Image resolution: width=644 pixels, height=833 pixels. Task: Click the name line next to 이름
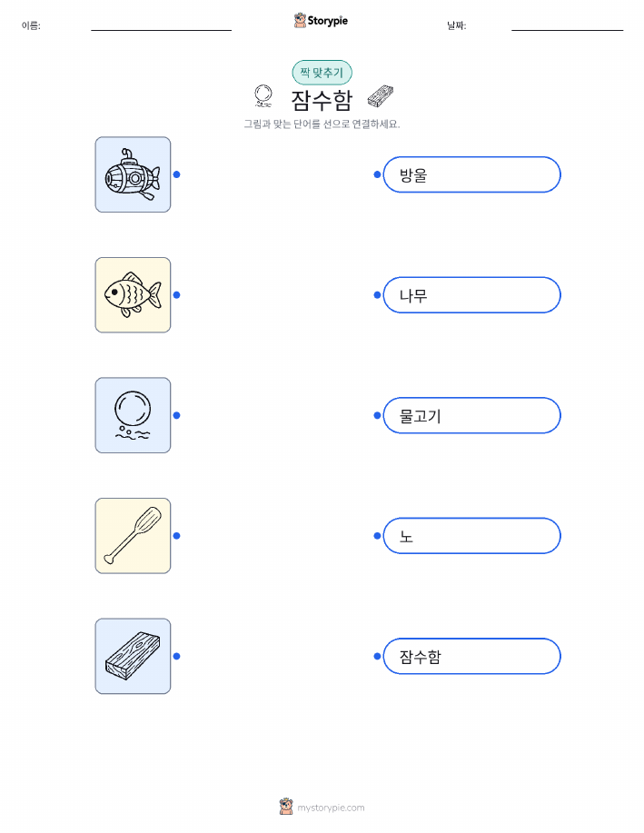click(x=161, y=30)
